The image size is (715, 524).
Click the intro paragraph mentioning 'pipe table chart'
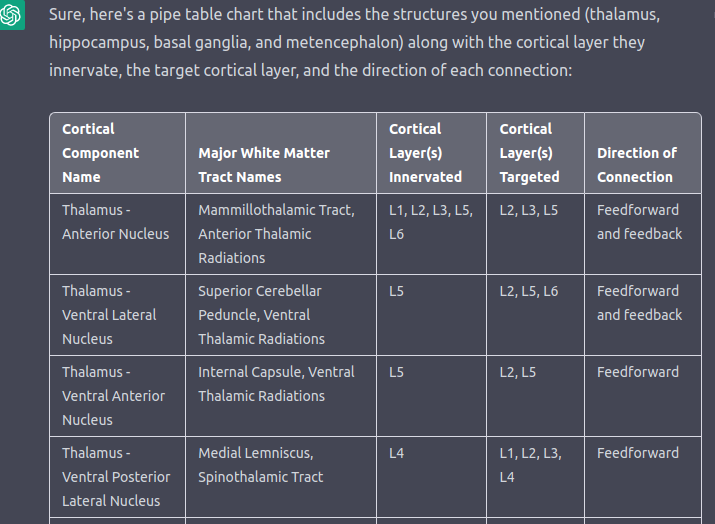point(355,42)
